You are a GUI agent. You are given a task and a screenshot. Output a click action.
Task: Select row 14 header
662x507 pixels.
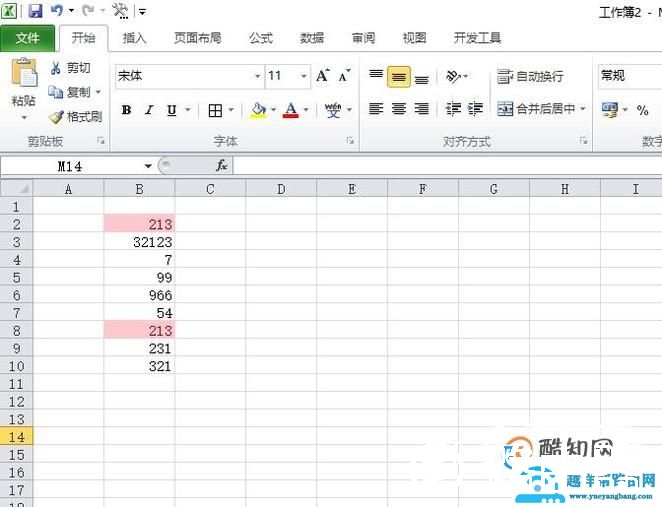[x=16, y=437]
